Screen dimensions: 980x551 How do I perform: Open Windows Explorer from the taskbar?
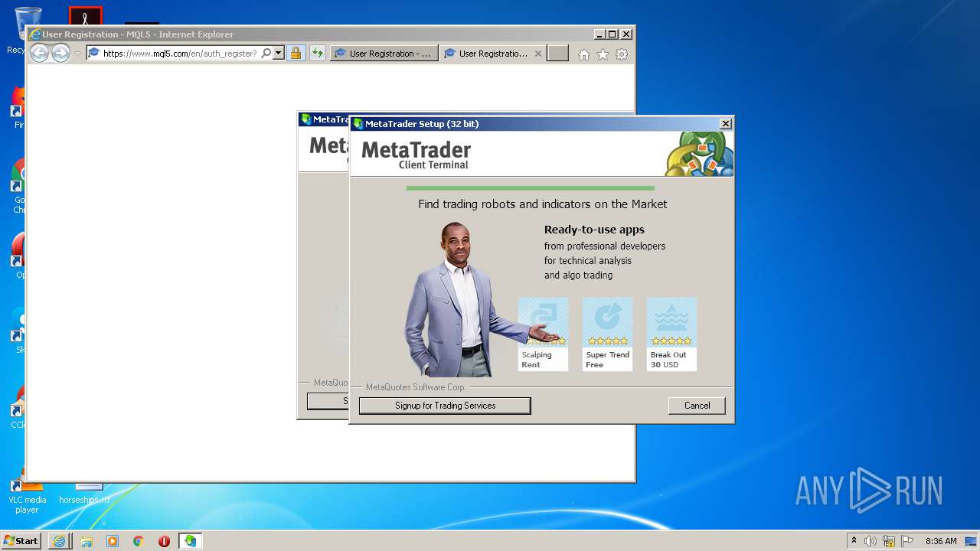coord(87,541)
